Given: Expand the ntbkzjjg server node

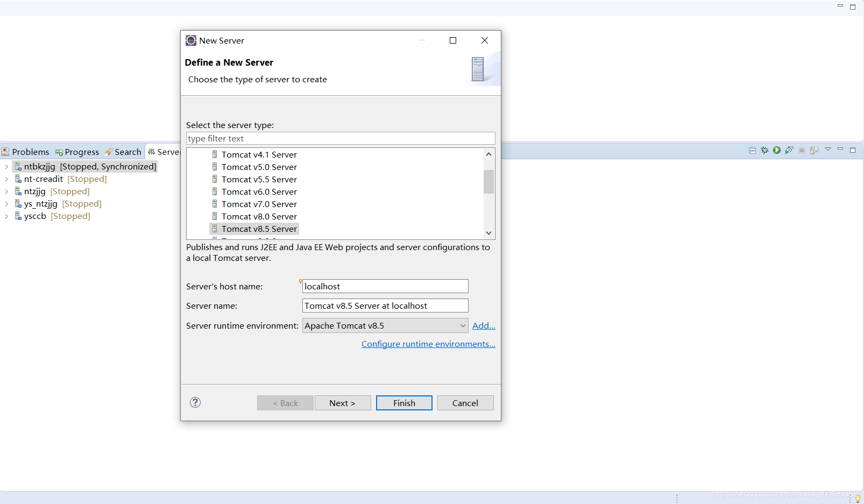Looking at the screenshot, I should [x=6, y=167].
